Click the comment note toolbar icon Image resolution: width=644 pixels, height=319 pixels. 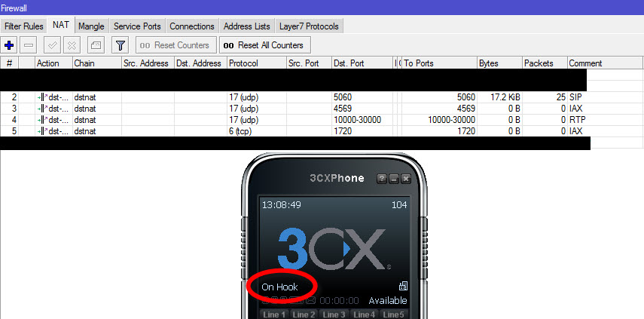pos(96,45)
